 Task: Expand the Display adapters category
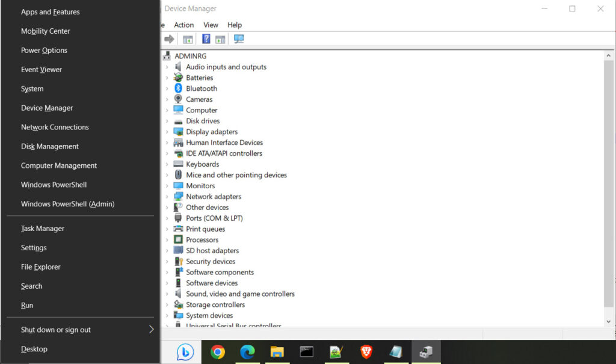click(167, 131)
